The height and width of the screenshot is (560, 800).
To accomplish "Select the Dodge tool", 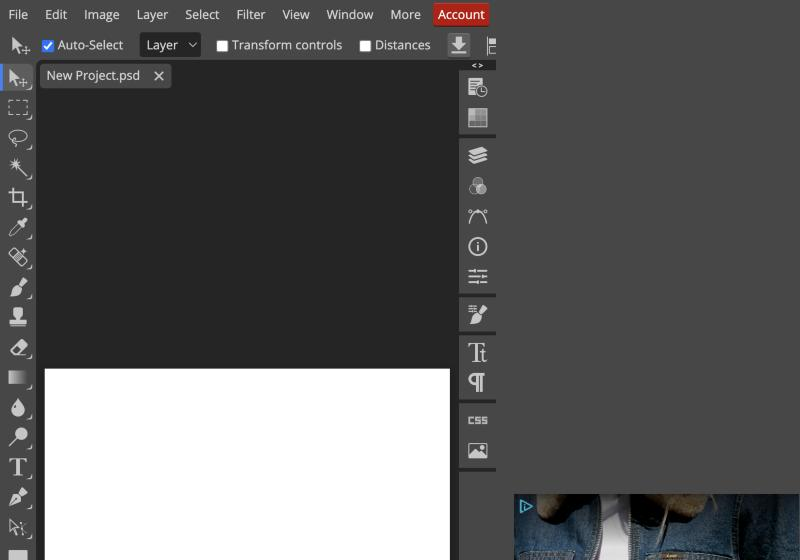I will coord(18,437).
